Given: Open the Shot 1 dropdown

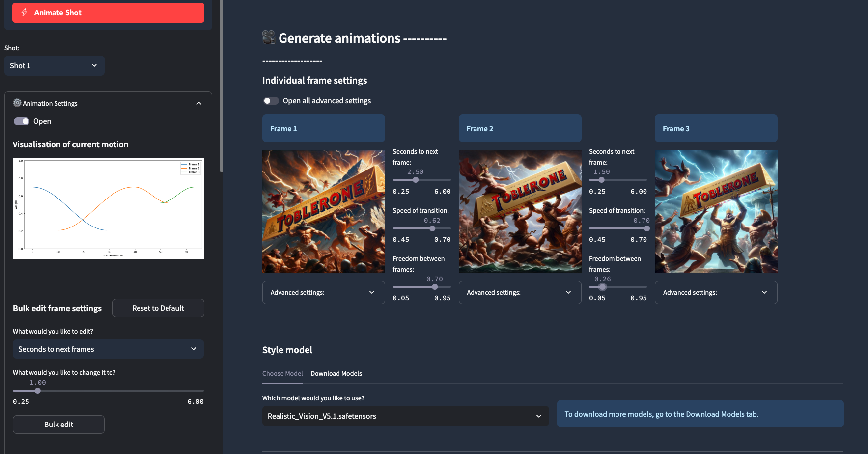Looking at the screenshot, I should (54, 65).
